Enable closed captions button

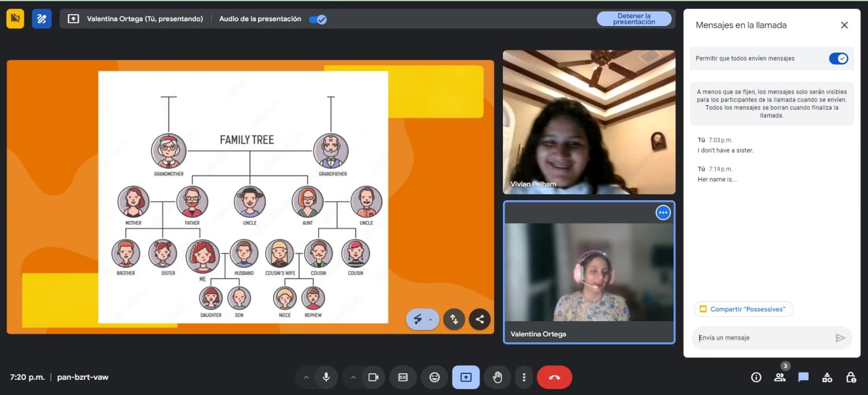click(403, 377)
